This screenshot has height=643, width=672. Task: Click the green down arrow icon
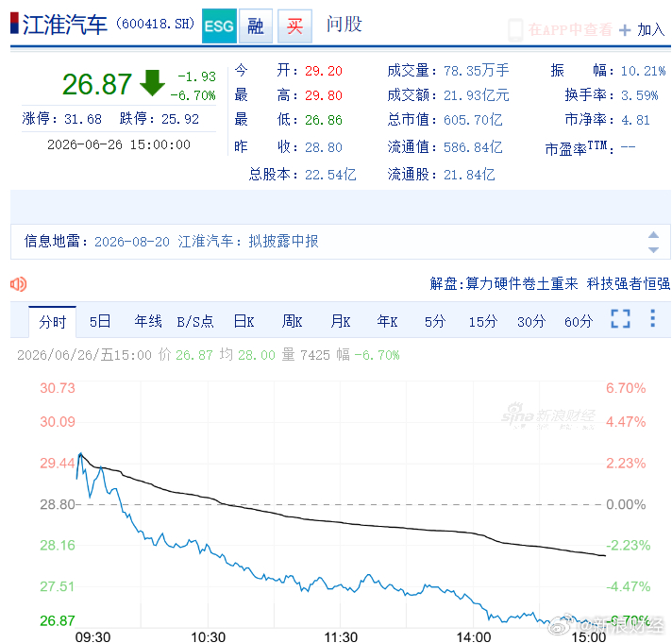click(152, 83)
